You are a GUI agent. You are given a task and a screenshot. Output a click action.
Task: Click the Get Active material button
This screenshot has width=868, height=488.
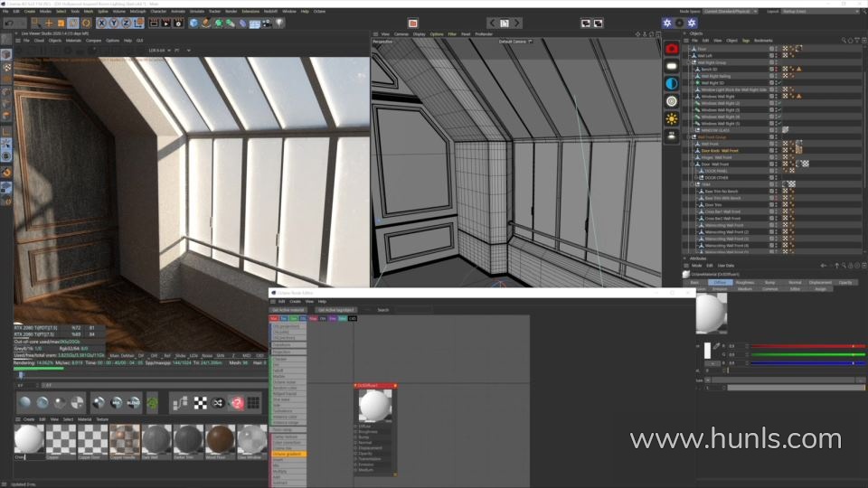(288, 310)
